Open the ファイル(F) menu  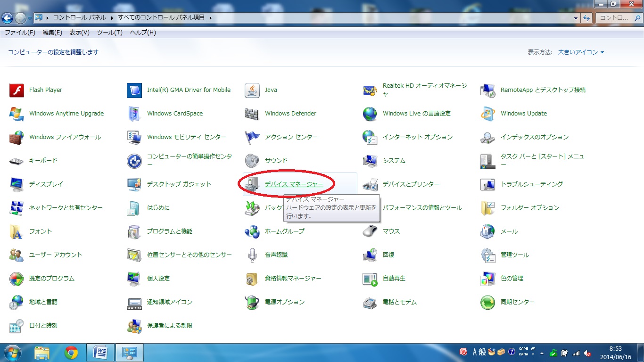point(20,33)
